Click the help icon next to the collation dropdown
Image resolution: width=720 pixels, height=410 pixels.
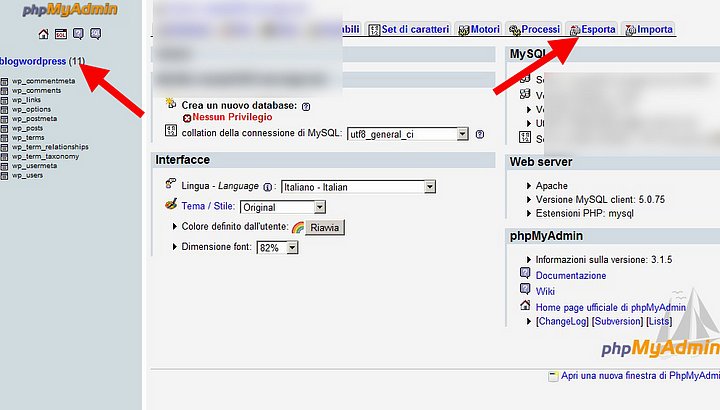480,135
